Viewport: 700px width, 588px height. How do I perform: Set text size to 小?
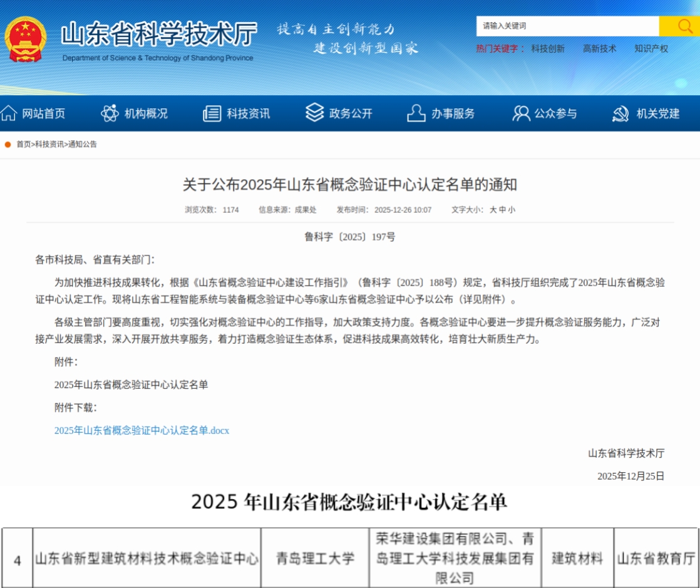pyautogui.click(x=512, y=210)
